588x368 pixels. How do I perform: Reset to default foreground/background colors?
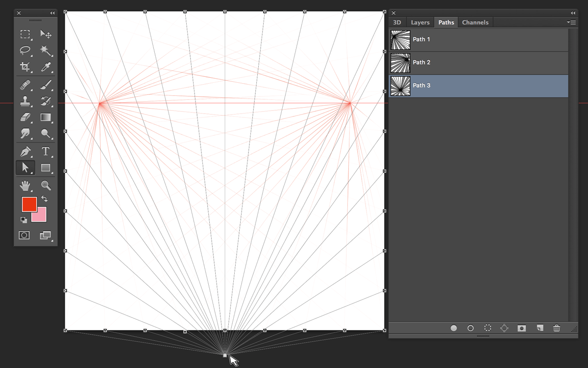coord(24,220)
